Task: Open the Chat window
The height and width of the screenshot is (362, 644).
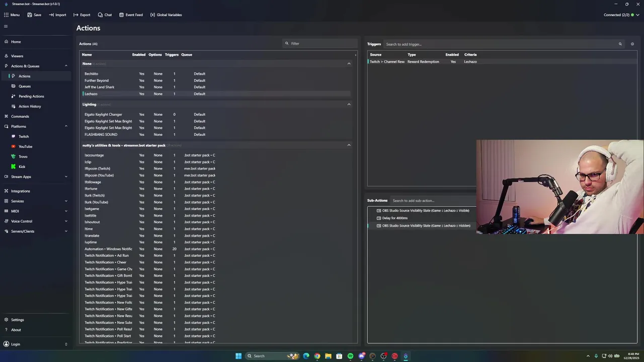Action: (x=105, y=15)
